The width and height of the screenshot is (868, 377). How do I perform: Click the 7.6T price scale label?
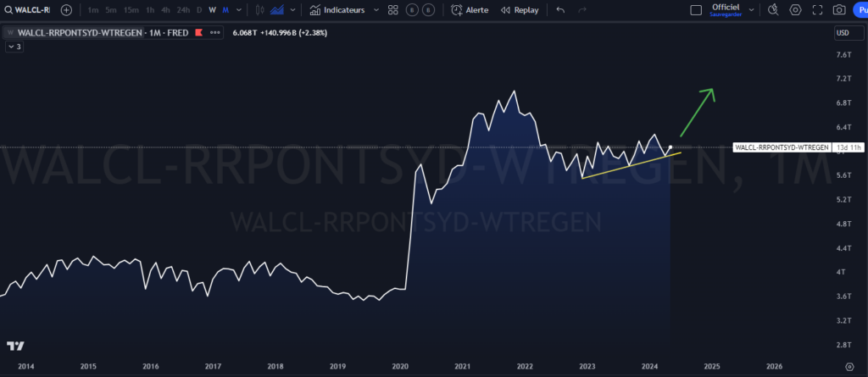click(x=843, y=54)
